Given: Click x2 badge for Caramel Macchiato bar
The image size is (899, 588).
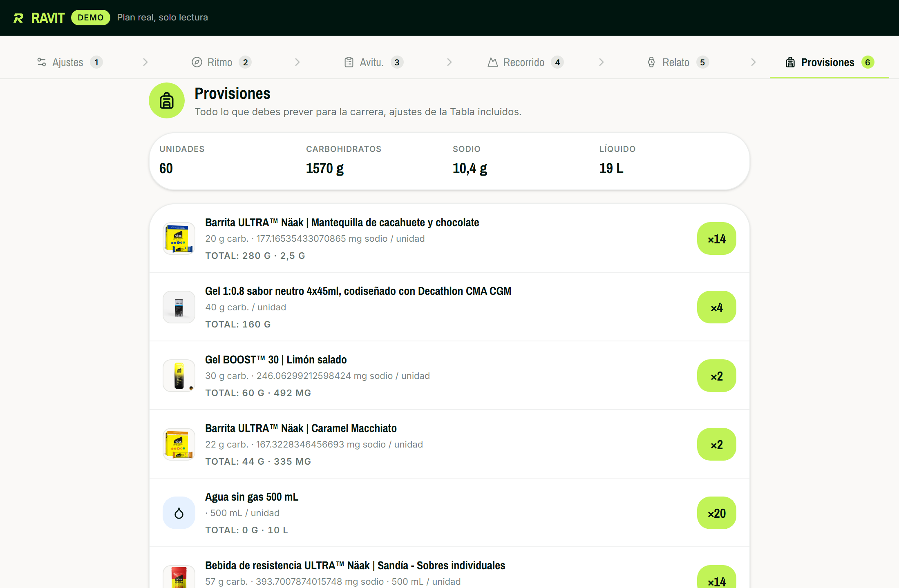Looking at the screenshot, I should coord(717,444).
